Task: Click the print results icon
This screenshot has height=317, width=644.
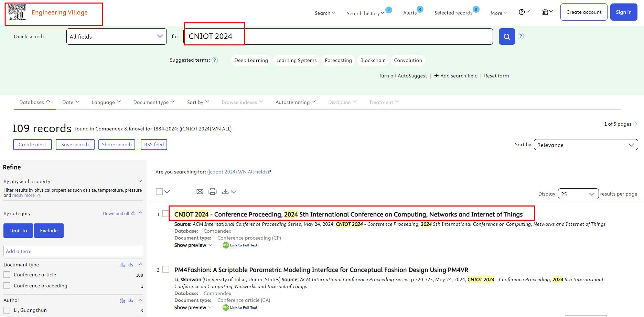Action: point(213,192)
